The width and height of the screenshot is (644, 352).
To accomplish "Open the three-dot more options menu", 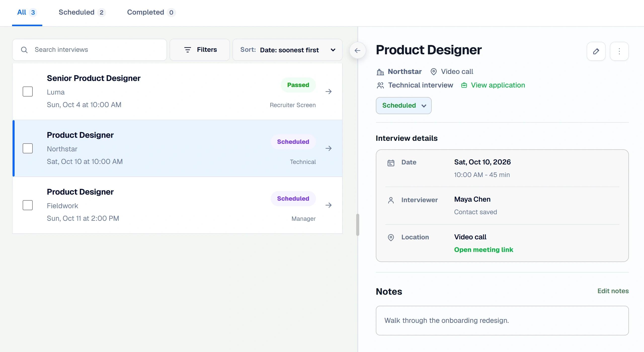I will pos(619,51).
